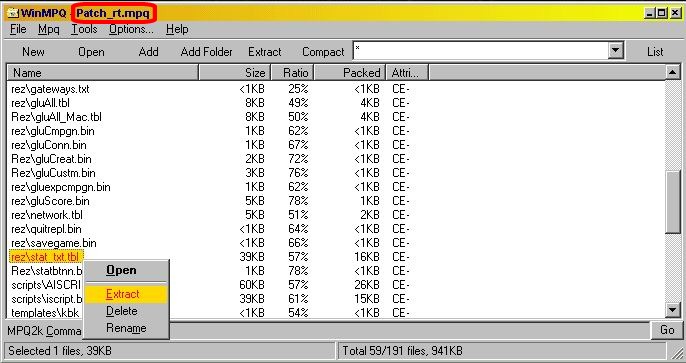Viewport: 686px width, 363px height.
Task: Minimize the WinMPQ window
Action: 650,13
